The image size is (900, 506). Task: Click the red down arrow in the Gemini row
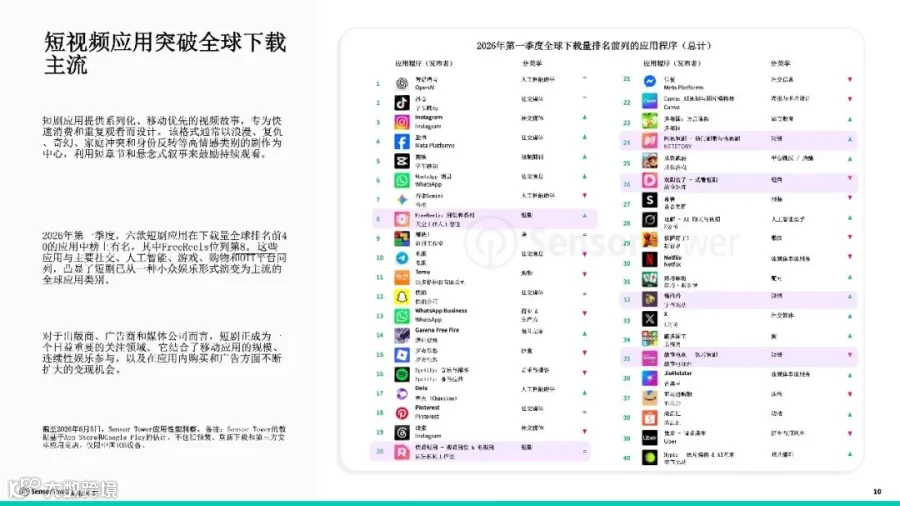pos(585,196)
